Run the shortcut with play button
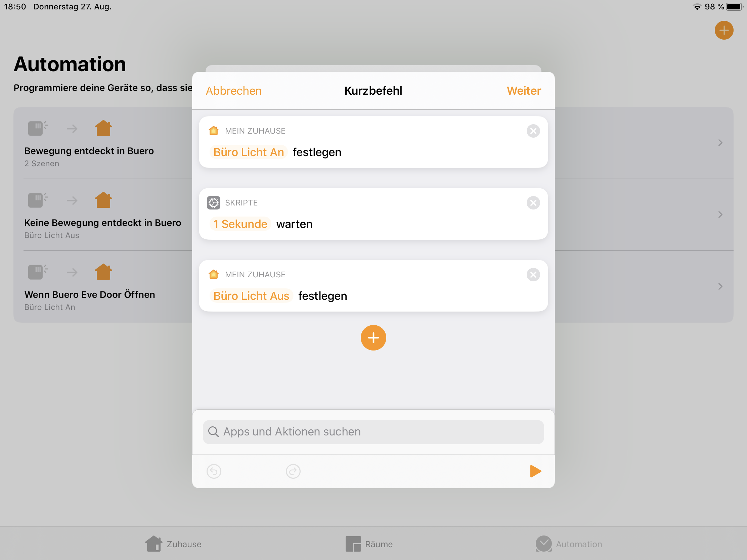Screen dimensions: 747x560 pyautogui.click(x=535, y=471)
